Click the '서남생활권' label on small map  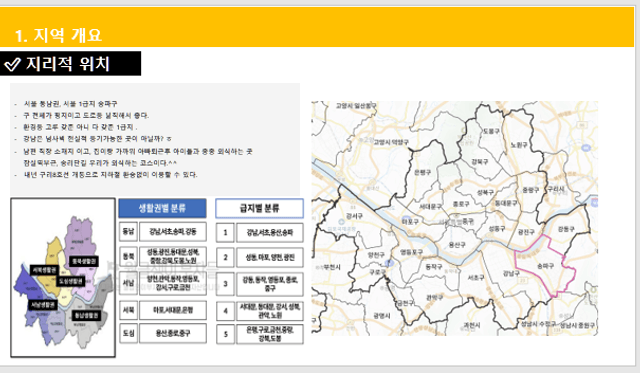(x=43, y=305)
